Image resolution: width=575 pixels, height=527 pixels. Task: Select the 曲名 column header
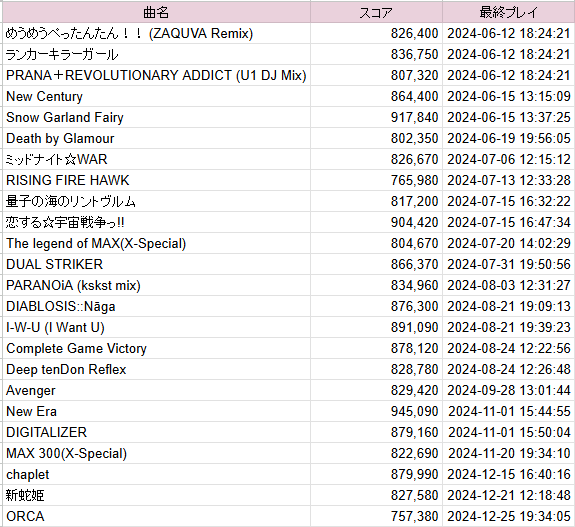pos(156,12)
